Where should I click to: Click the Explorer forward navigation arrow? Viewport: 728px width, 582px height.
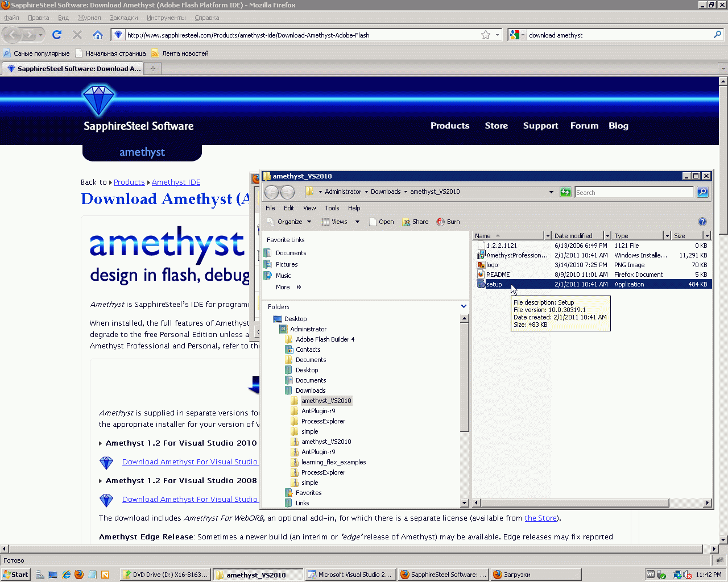(x=288, y=192)
